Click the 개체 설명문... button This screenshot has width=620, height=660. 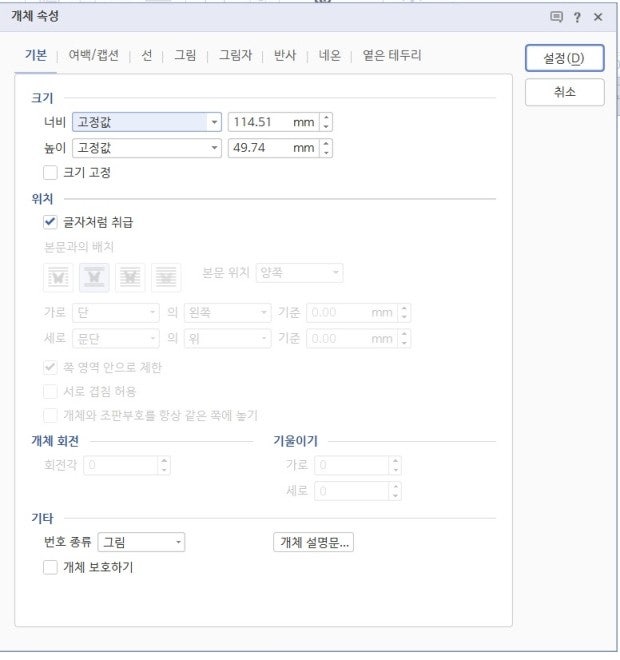(x=314, y=543)
